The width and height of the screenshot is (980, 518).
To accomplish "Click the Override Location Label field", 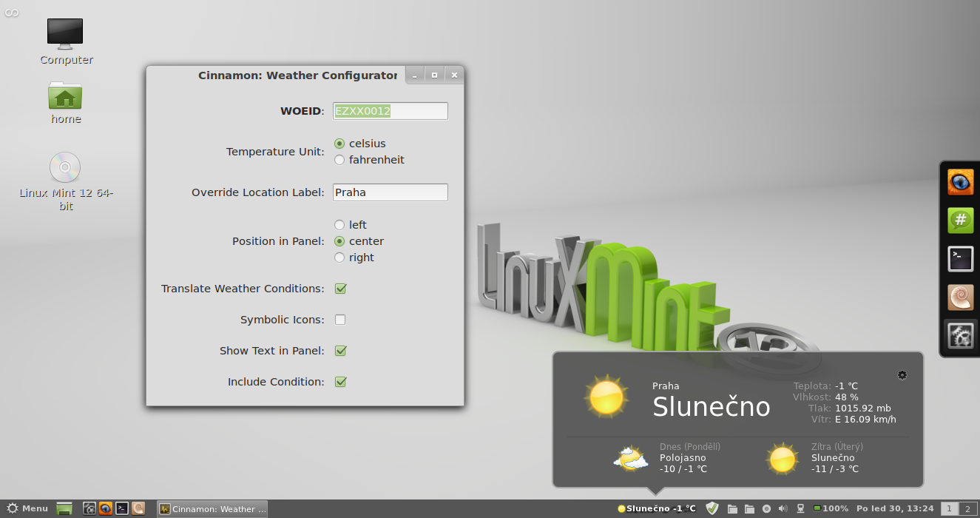I will tap(391, 192).
